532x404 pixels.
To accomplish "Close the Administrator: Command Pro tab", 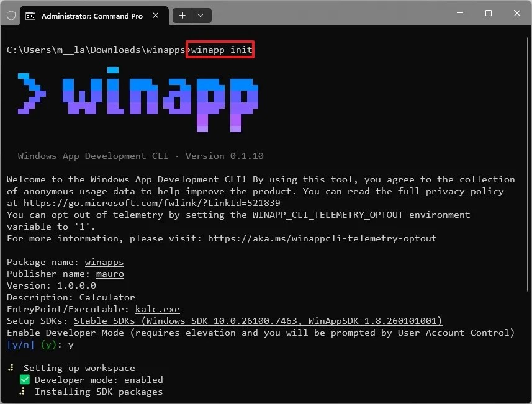I will pos(155,16).
